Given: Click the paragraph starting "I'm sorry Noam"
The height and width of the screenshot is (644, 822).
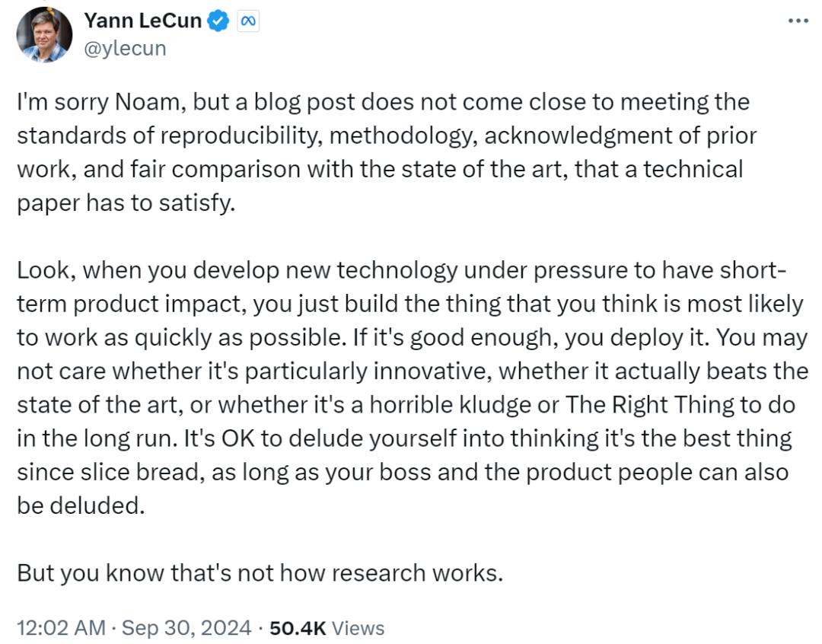Looking at the screenshot, I should [381, 152].
